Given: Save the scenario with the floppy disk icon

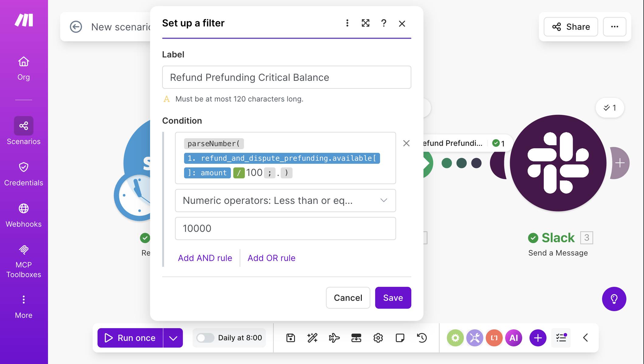Looking at the screenshot, I should [291, 338].
